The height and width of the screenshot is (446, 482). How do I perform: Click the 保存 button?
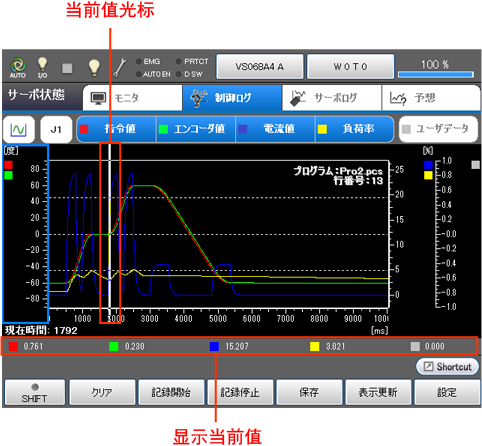tap(309, 392)
